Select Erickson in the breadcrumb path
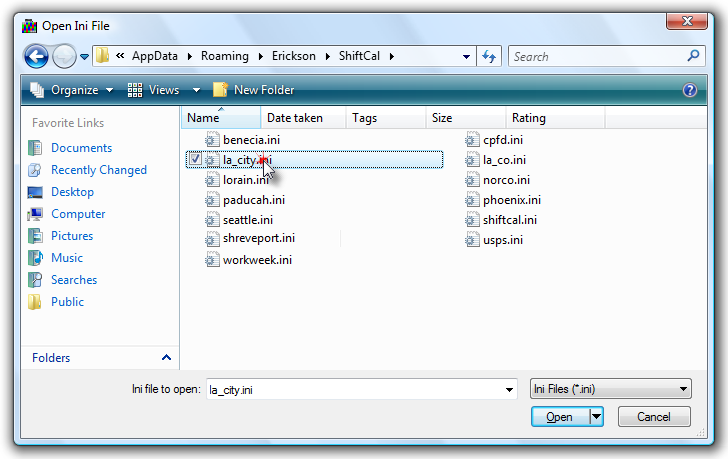Screen dimensions: 728x459 click(293, 56)
